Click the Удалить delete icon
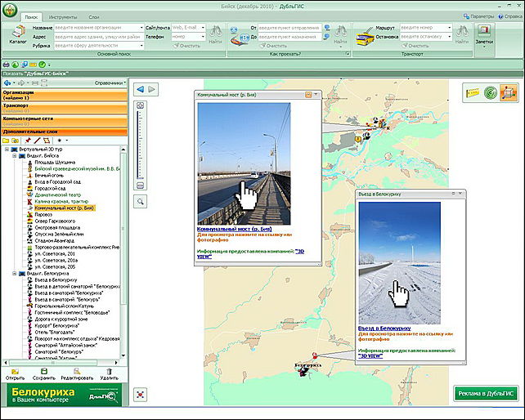Screen dimensions: 525x420 tap(109, 372)
